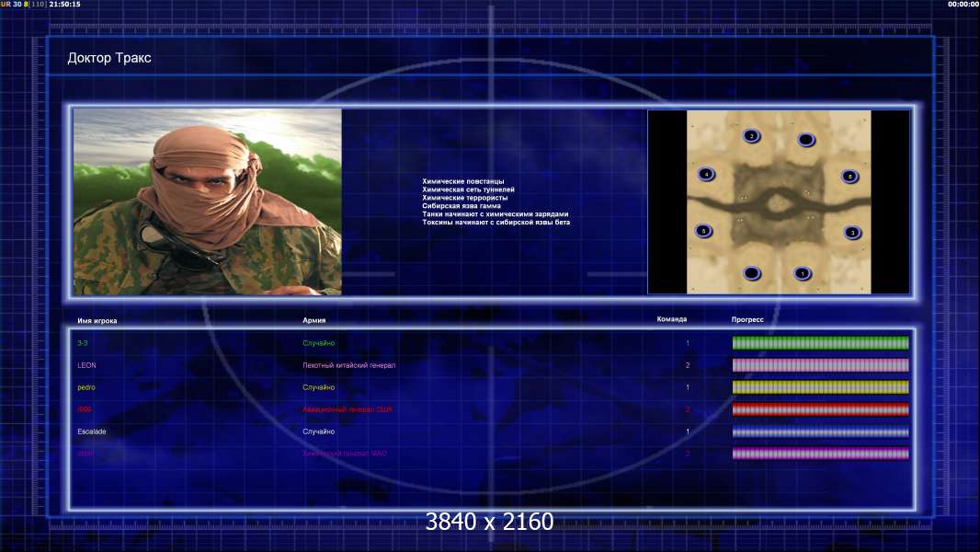Click the unnumbered start marker beside marker 2
Image resolution: width=980 pixels, height=552 pixels.
806,140
